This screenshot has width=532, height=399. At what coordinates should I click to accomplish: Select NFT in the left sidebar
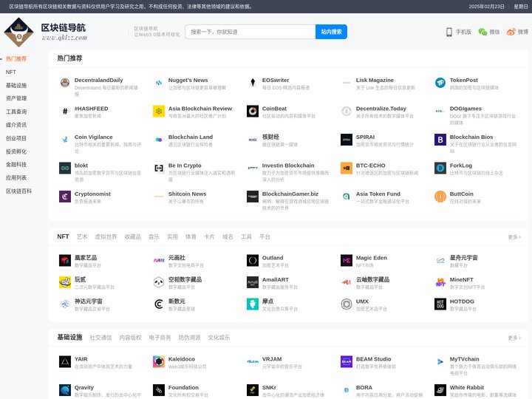[10, 72]
